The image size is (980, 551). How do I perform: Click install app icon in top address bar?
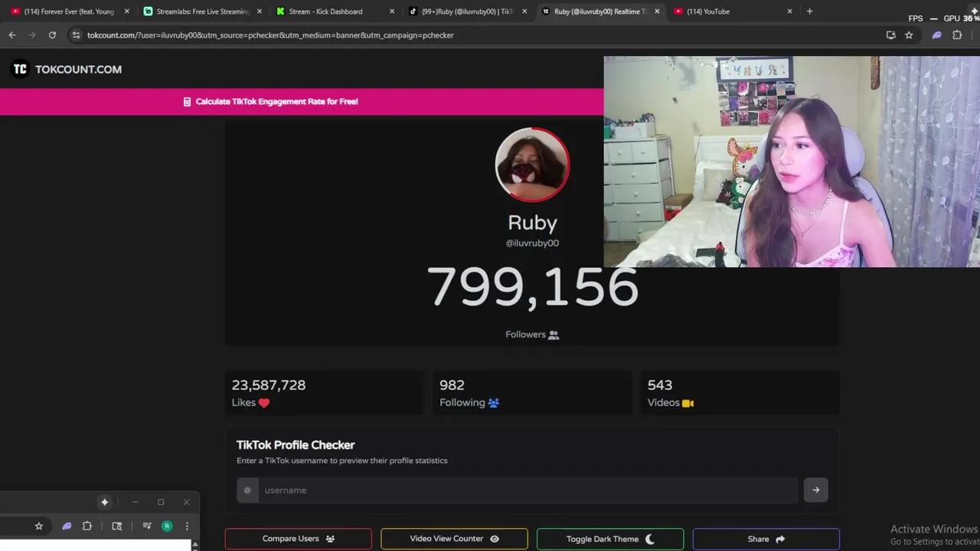pyautogui.click(x=890, y=35)
